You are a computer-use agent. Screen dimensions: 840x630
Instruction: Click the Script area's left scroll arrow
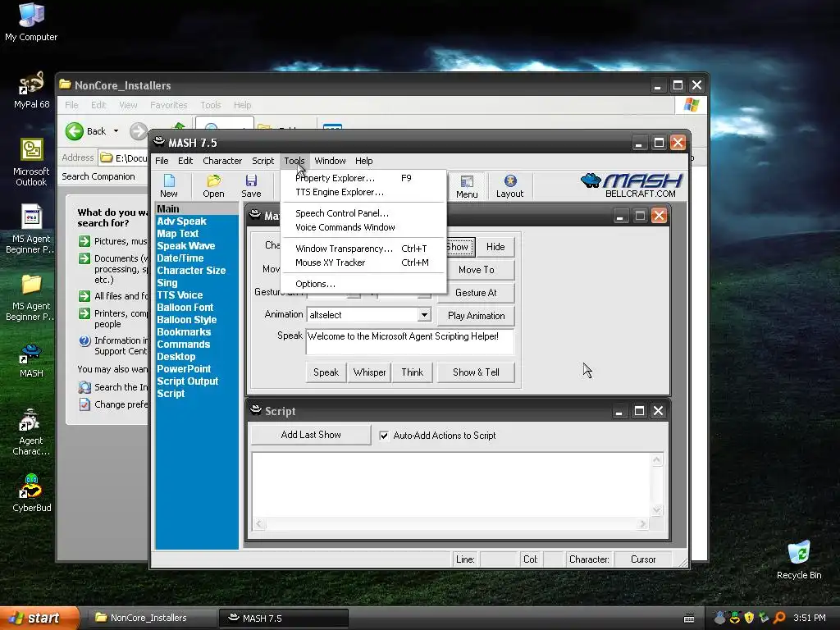click(x=260, y=524)
